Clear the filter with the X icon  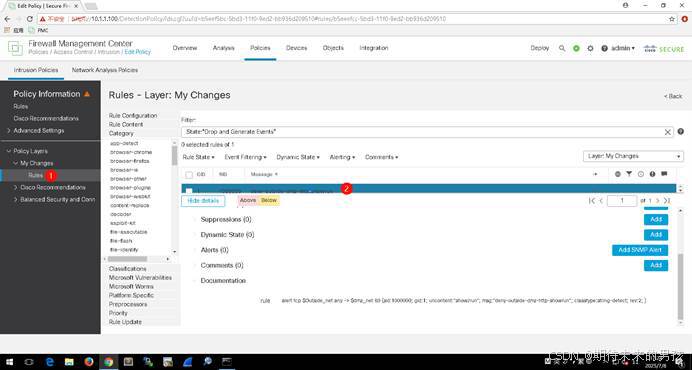click(x=668, y=132)
